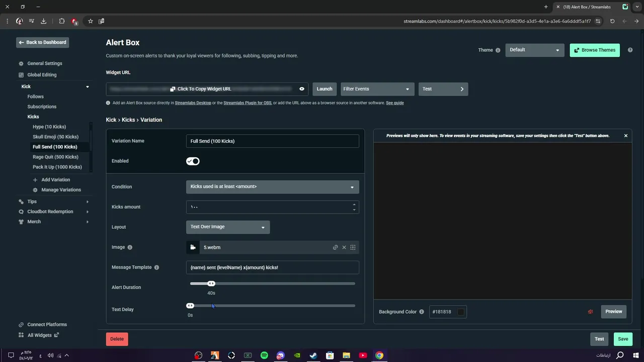Toggle widget URL visibility eye icon
Image resolution: width=644 pixels, height=362 pixels.
click(x=302, y=89)
